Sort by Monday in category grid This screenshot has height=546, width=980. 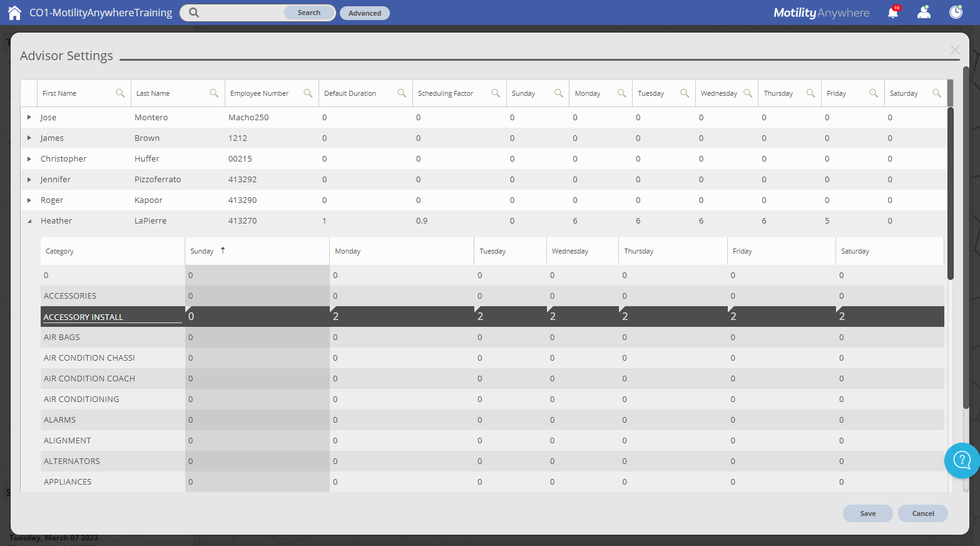coord(402,251)
